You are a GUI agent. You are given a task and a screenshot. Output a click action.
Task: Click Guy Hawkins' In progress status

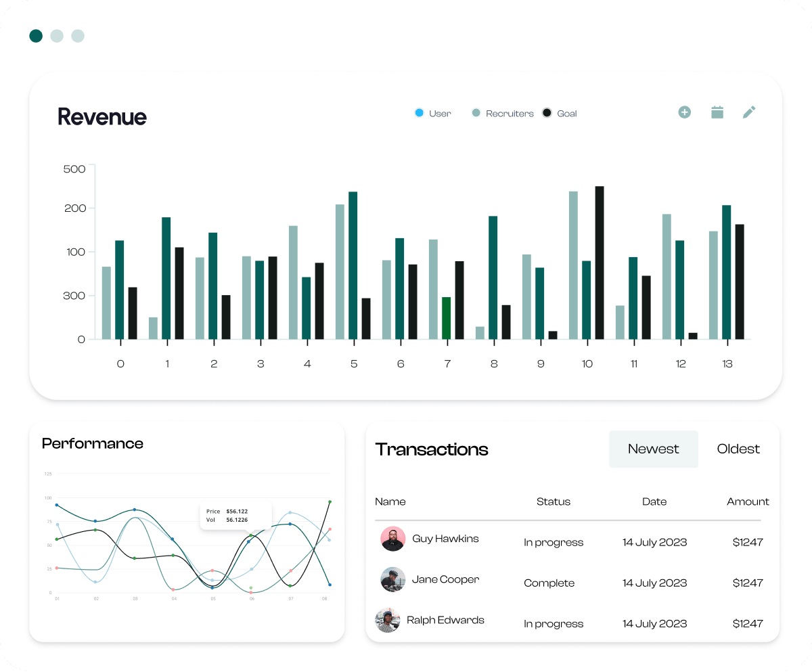click(554, 542)
